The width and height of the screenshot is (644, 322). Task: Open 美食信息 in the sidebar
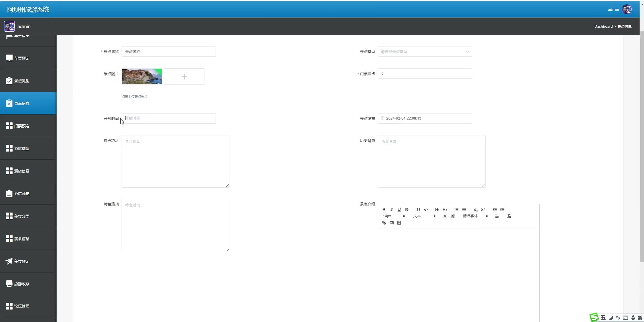tap(28, 239)
